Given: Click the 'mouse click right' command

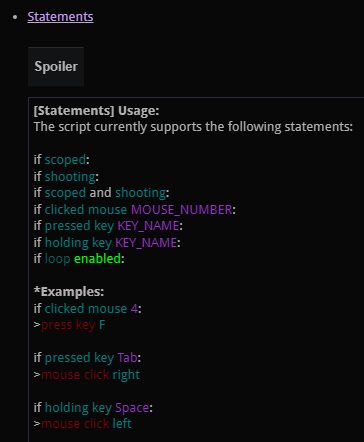Looking at the screenshot, I should 90,375.
